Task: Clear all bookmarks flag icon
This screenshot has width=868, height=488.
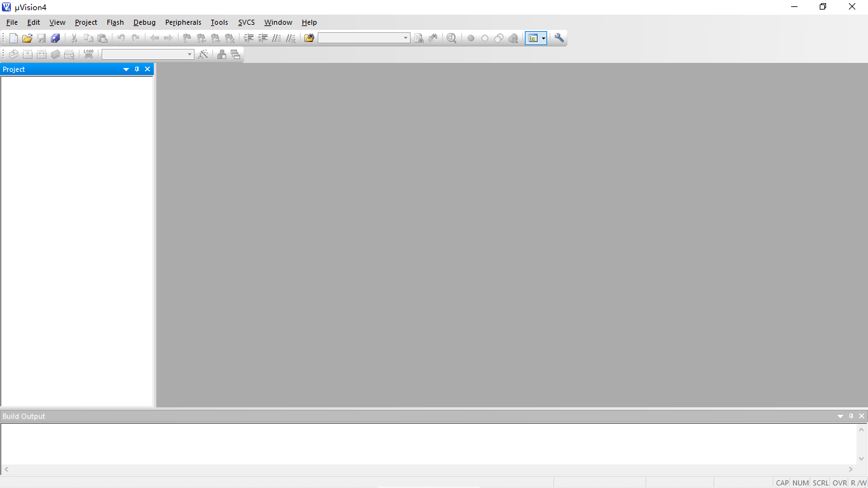Action: 229,38
